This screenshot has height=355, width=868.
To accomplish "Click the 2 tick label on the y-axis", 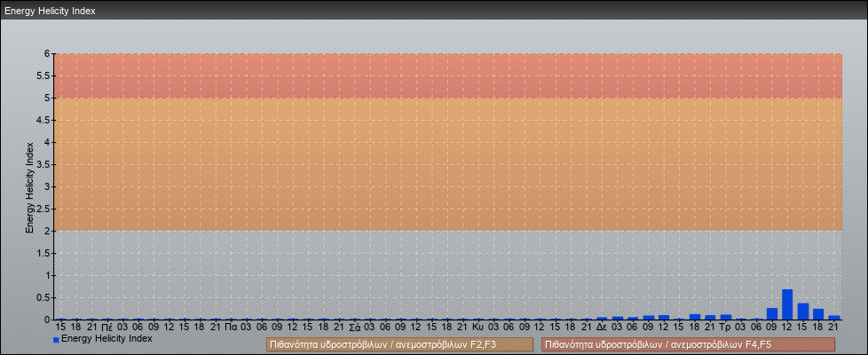I will [47, 231].
